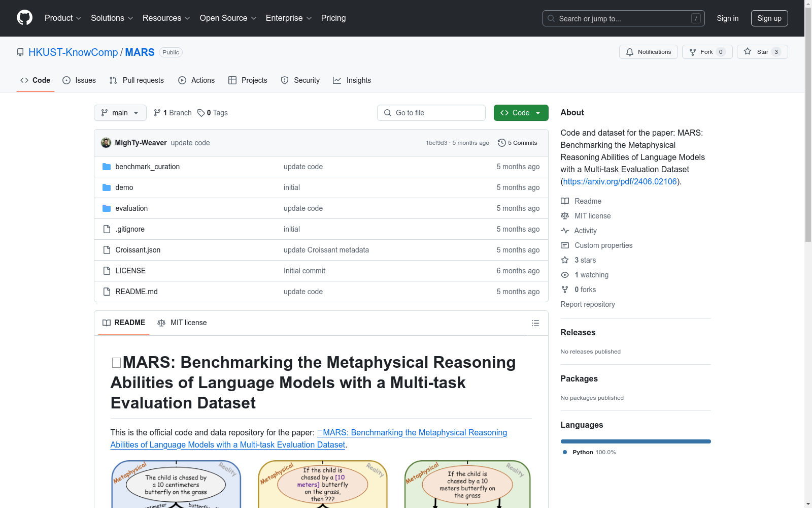The image size is (812, 508).
Task: Click the README.md file icon
Action: pos(107,292)
